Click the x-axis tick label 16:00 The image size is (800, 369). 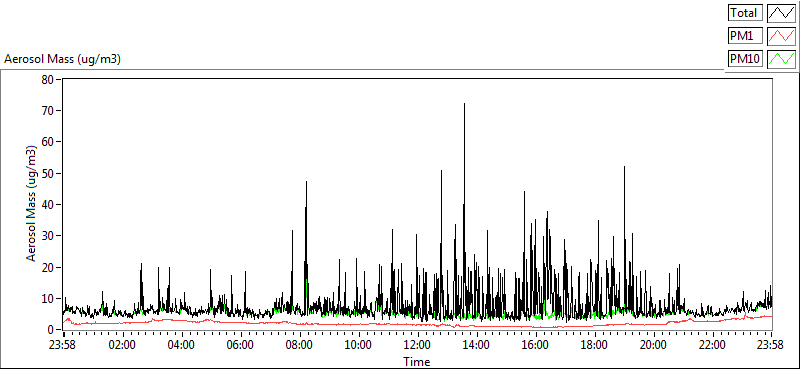[536, 345]
